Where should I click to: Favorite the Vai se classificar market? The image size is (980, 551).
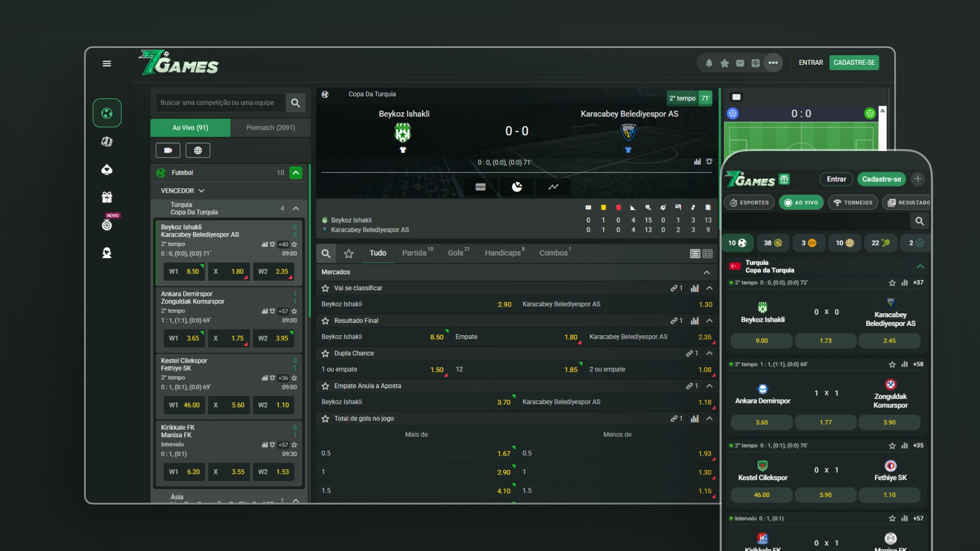click(325, 288)
